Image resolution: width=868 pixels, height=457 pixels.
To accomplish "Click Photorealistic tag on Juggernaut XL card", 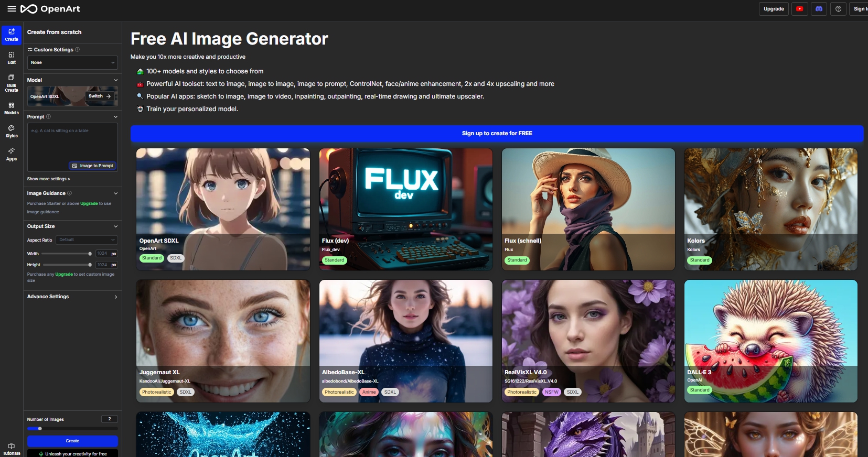I will (x=156, y=392).
